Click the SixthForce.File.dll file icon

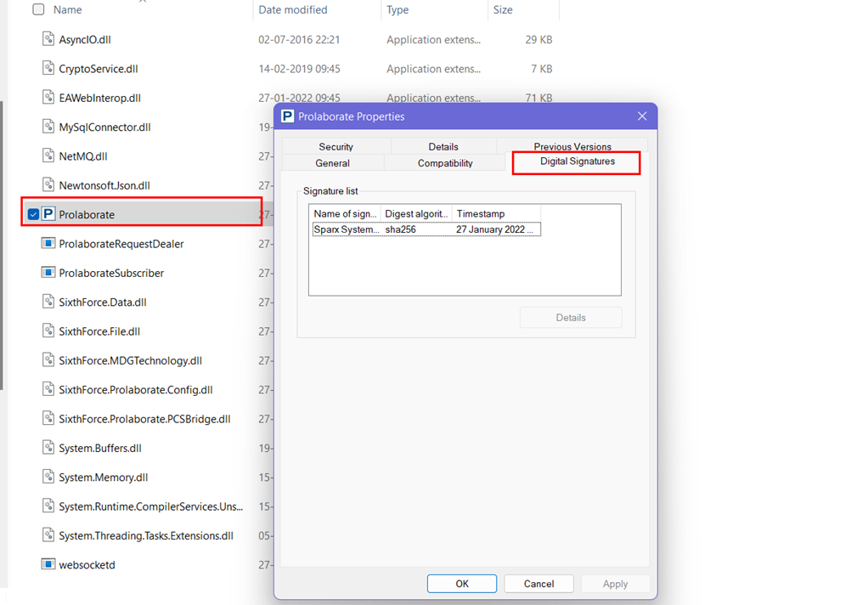point(48,331)
